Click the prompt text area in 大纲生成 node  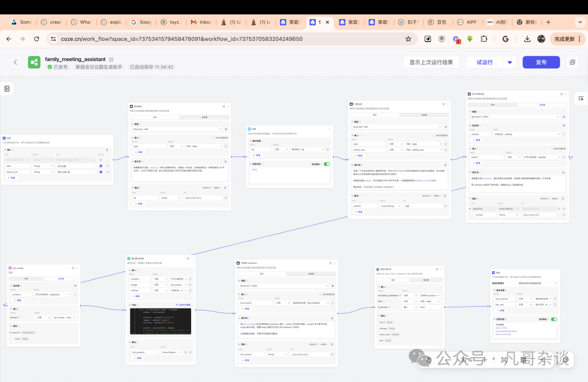pyautogui.click(x=400, y=179)
